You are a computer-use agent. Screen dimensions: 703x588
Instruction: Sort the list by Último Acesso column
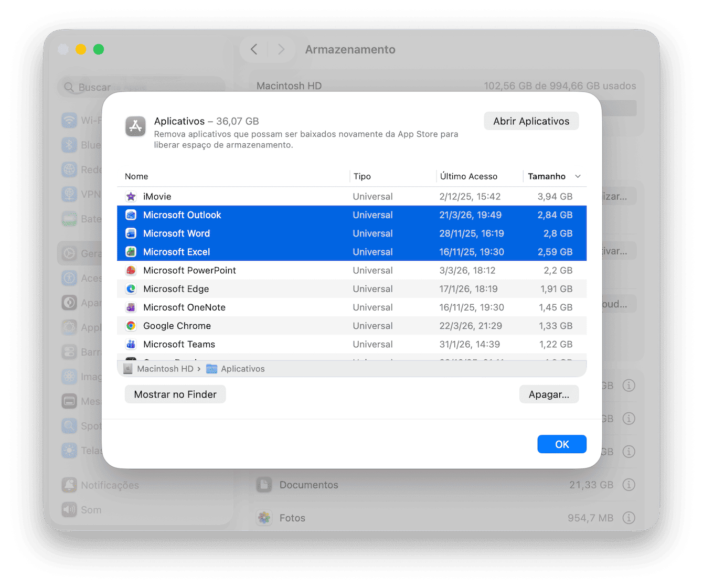pyautogui.click(x=468, y=176)
